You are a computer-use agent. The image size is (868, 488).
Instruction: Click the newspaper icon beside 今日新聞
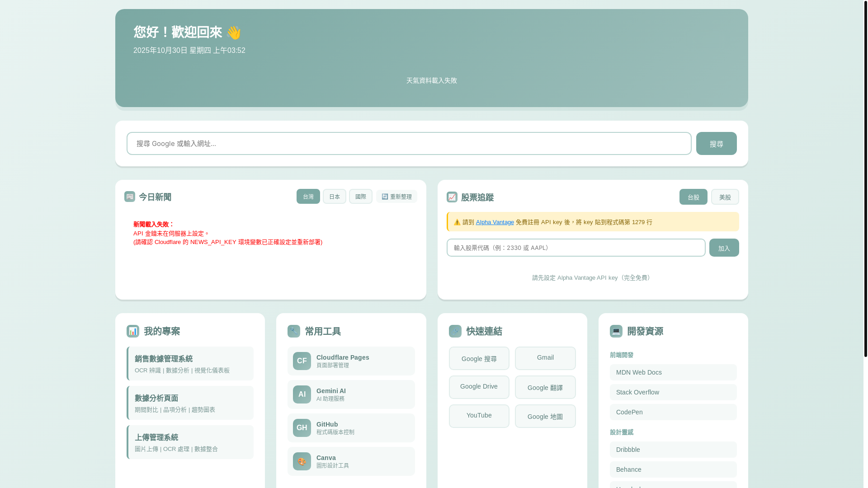point(130,197)
